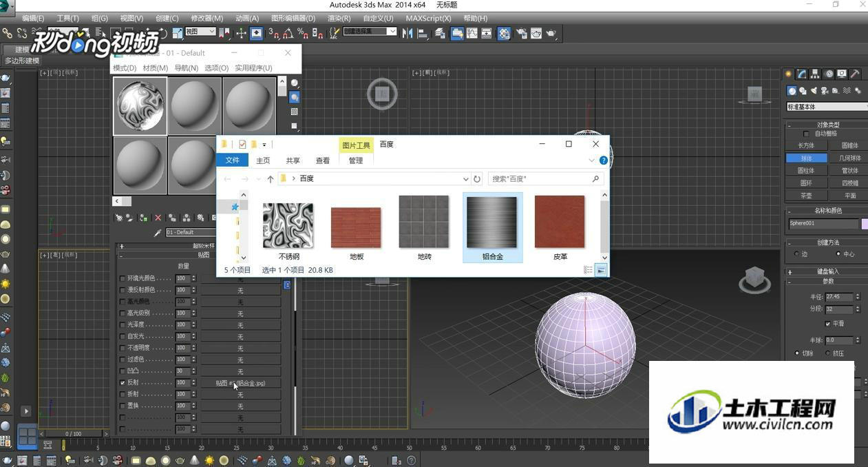Expand the 键盘输入 rollout
Viewport: 868px width, 467px height.
pyautogui.click(x=827, y=271)
